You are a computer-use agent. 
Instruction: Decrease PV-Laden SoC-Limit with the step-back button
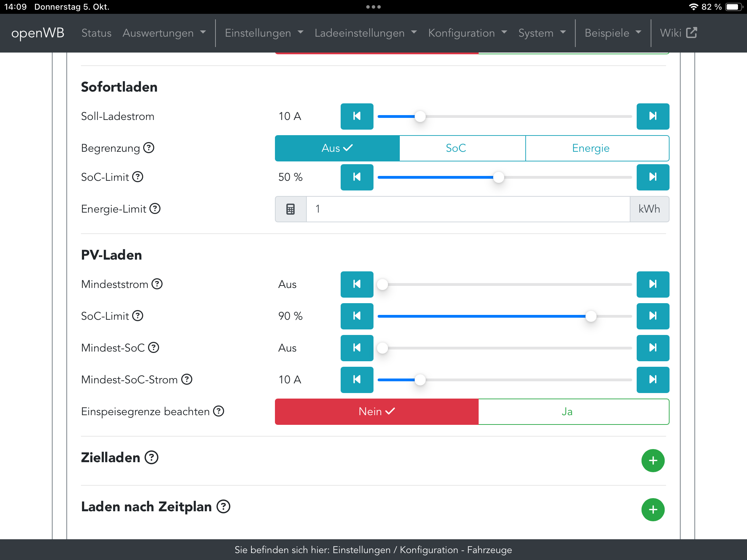[x=357, y=316]
